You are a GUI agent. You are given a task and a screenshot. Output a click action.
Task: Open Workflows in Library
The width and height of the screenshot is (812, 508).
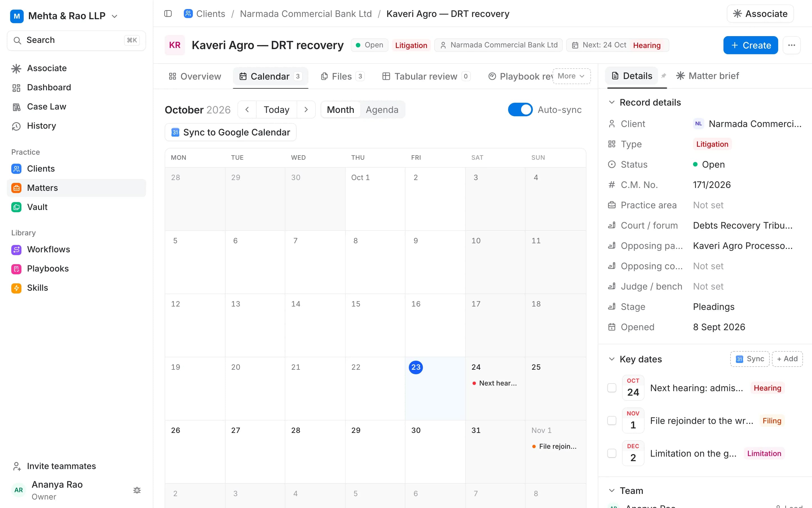[x=76, y=249]
